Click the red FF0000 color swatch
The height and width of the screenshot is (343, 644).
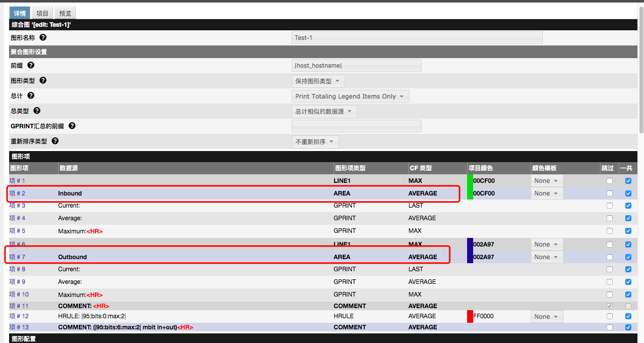click(469, 316)
